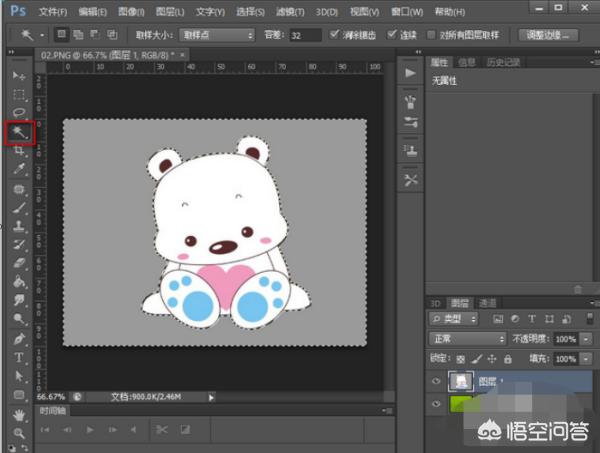600x453 pixels.
Task: Toggle lock transparent pixels
Action: tap(461, 359)
